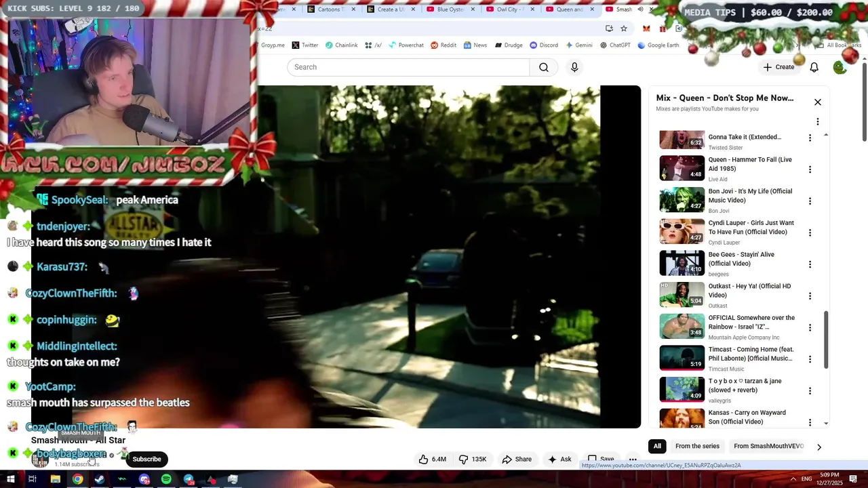Image resolution: width=868 pixels, height=488 pixels.
Task: Open options for Cyndi Lauper video
Action: tap(810, 232)
